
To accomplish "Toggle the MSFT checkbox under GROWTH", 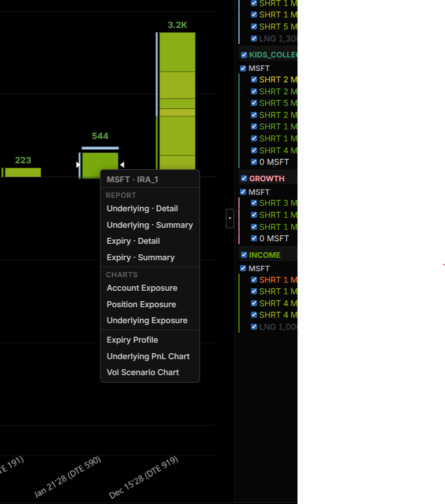I will click(243, 192).
